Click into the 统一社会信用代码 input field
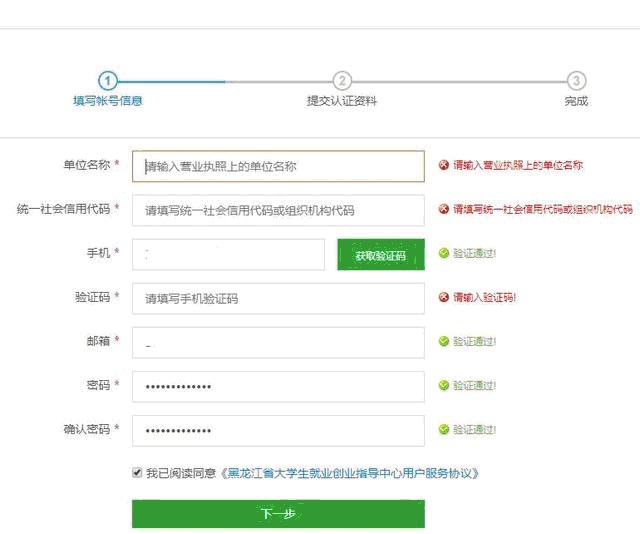 [278, 210]
